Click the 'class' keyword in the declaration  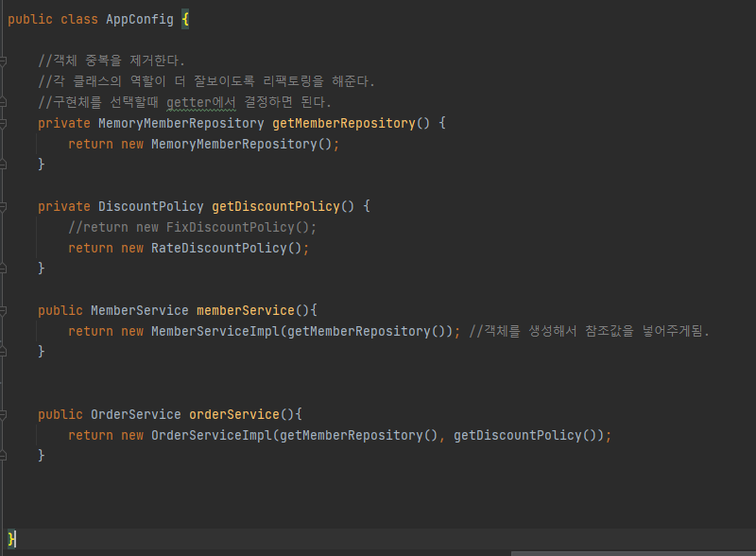(79, 19)
